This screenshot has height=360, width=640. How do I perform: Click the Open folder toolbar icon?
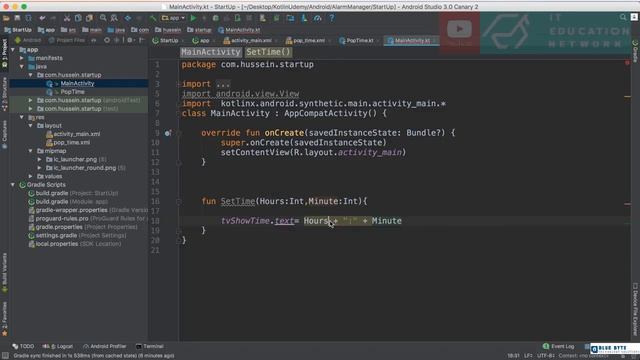coord(6,18)
